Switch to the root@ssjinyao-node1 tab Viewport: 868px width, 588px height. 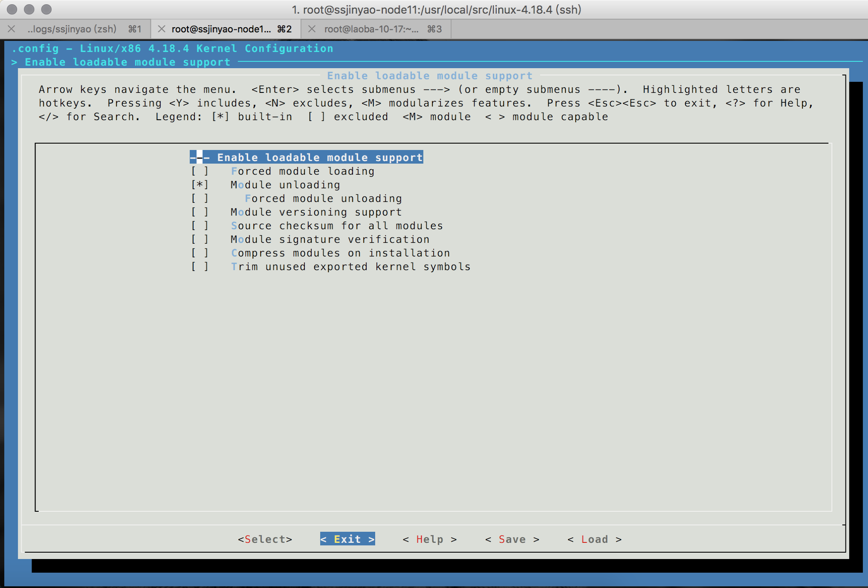[226, 29]
